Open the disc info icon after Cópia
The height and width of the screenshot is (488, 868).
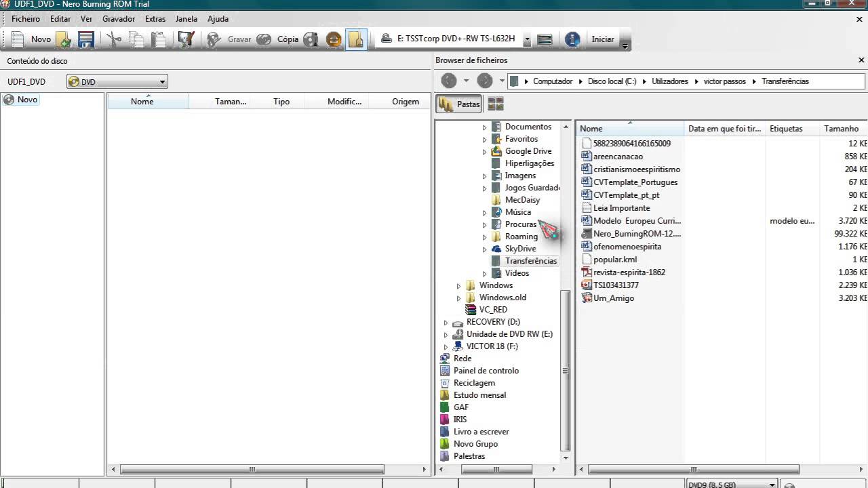[x=311, y=39]
